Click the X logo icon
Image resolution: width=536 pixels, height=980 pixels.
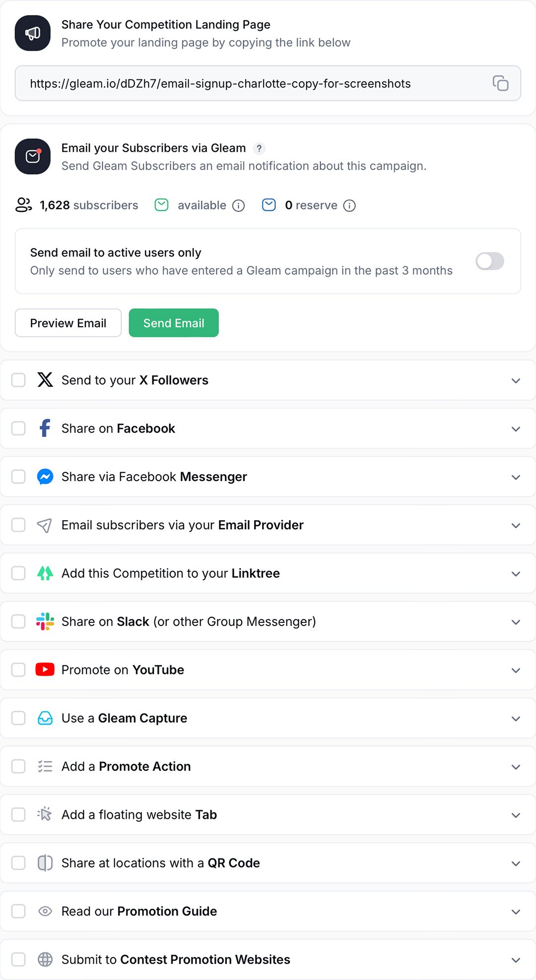45,380
